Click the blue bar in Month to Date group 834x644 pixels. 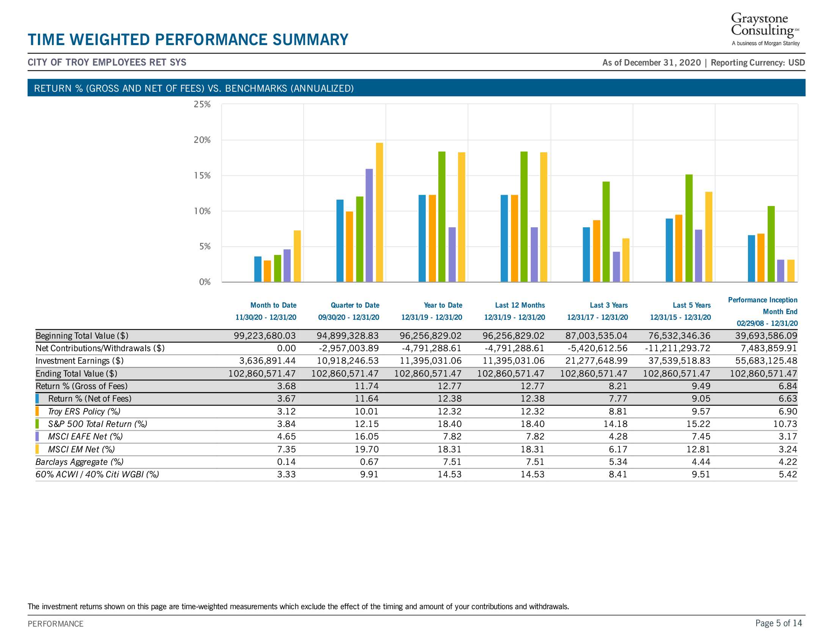pyautogui.click(x=258, y=269)
